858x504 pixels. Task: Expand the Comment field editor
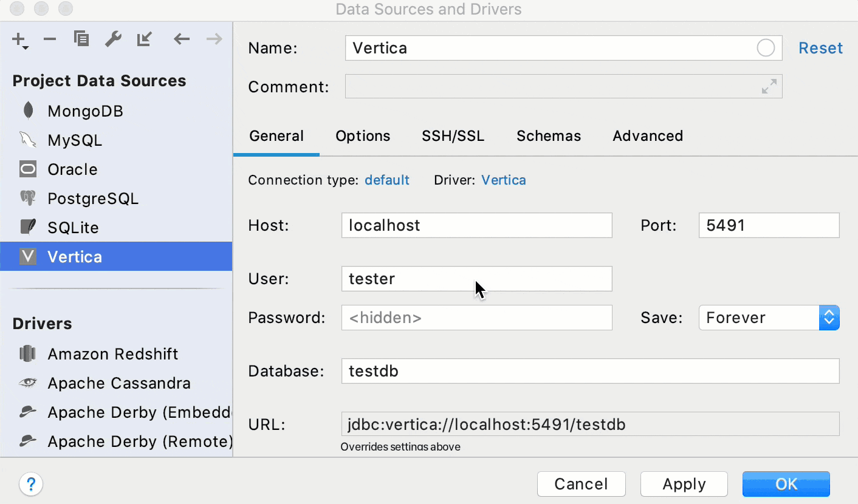point(768,86)
